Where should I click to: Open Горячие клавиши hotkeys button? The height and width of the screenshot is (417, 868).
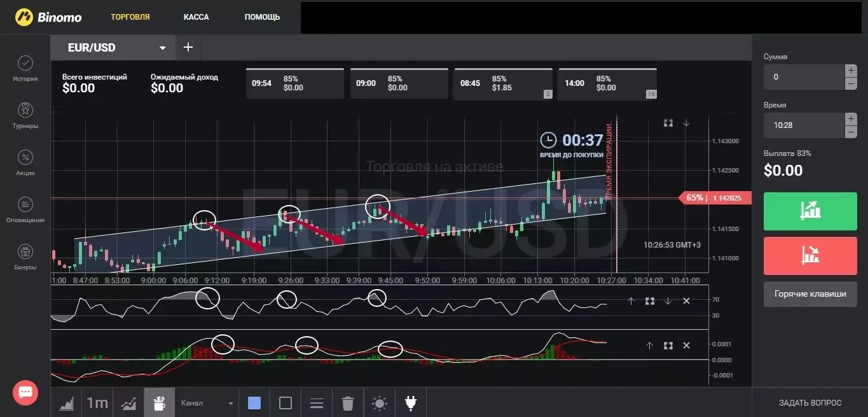tap(810, 294)
